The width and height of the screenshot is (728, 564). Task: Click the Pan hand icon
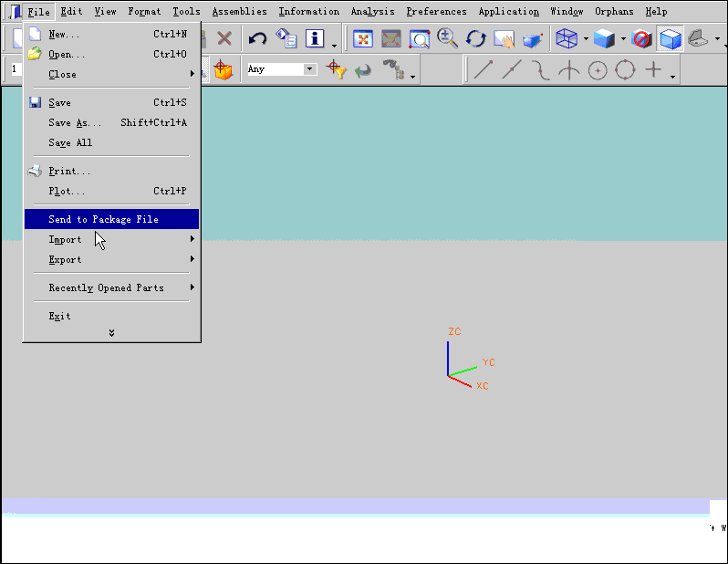[504, 39]
